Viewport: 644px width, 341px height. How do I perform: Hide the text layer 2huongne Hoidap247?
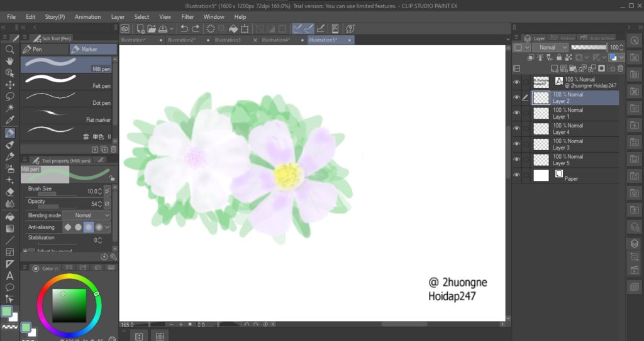point(517,82)
